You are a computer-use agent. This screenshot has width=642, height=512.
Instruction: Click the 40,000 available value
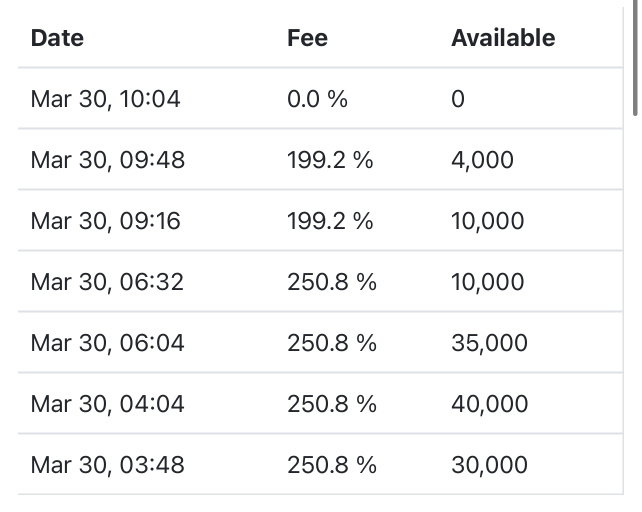490,404
